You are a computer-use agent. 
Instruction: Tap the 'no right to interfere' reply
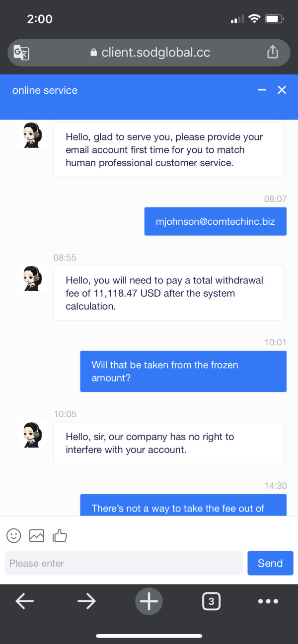point(168,443)
